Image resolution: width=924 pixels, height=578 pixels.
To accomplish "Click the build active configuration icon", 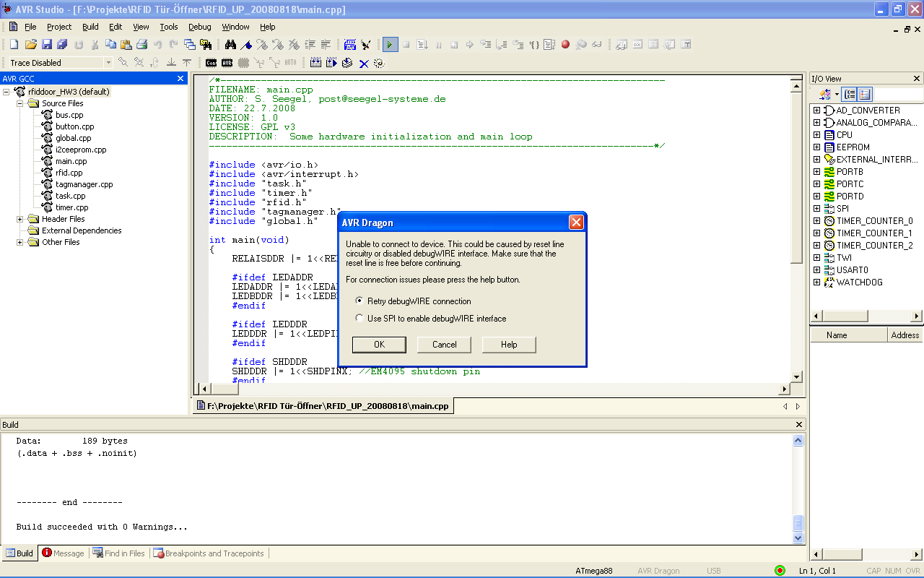I will point(315,63).
